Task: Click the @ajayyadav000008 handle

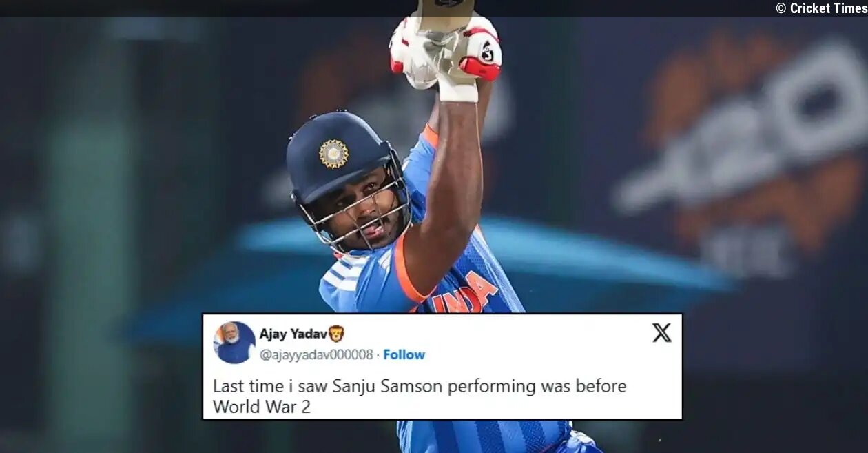Action: point(316,354)
